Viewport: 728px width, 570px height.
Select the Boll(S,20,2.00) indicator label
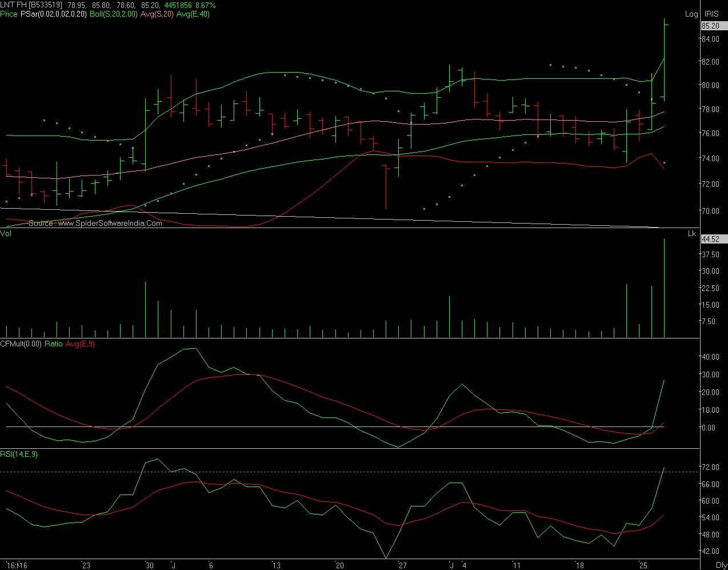pos(113,14)
